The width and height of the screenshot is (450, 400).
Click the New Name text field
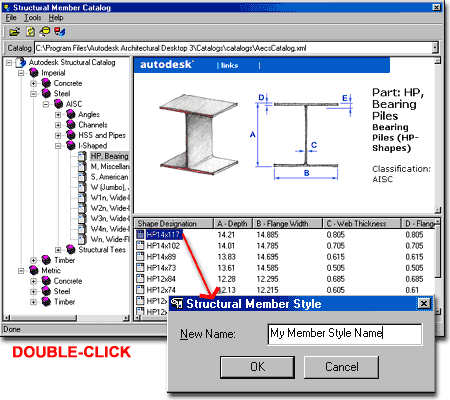pyautogui.click(x=345, y=334)
